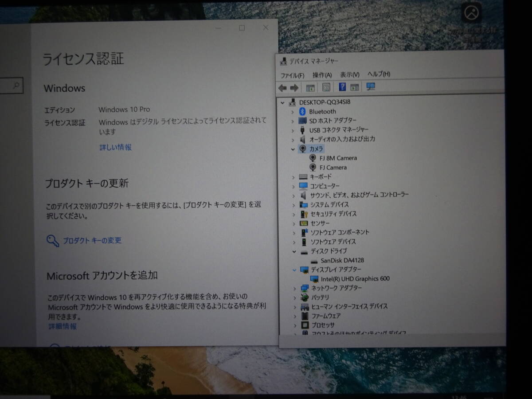Open the 表示(V) menu

point(350,74)
